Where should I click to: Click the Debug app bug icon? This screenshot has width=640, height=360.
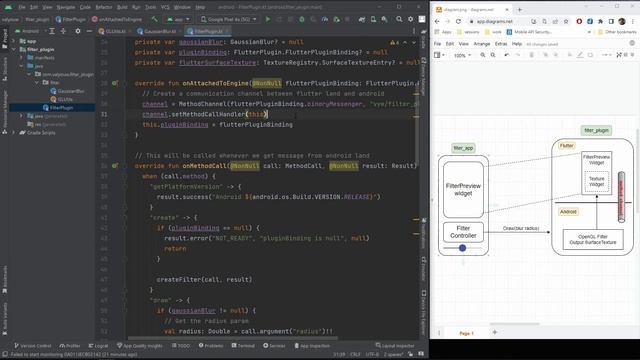click(302, 19)
